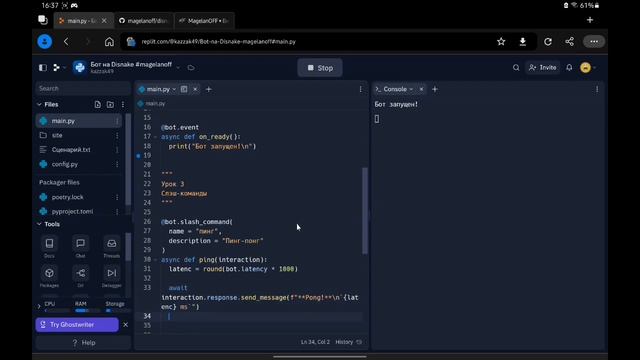
Task: Select main.py in the file tree
Action: (x=78, y=121)
